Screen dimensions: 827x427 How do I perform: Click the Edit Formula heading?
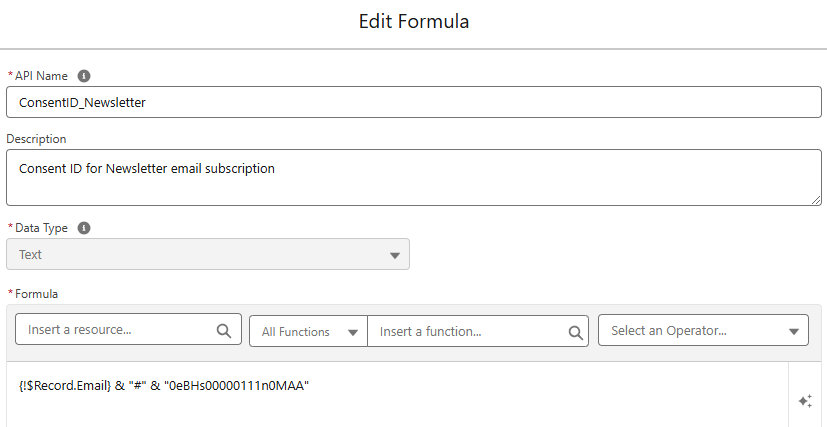click(x=413, y=21)
